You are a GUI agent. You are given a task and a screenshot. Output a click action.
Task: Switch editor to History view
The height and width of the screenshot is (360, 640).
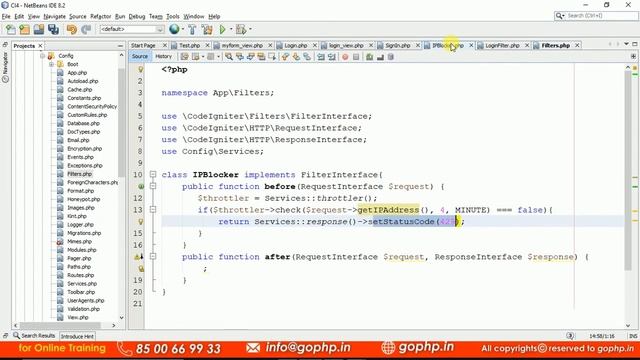coord(163,56)
